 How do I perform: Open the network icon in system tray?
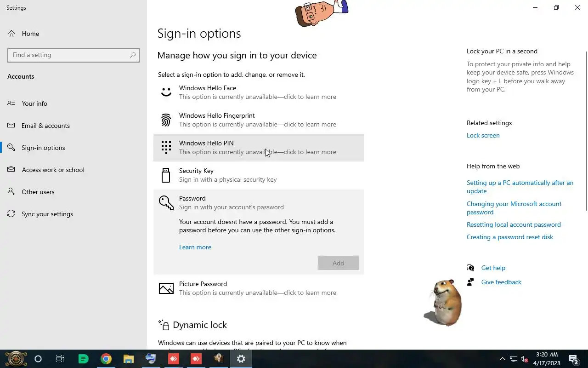point(514,359)
